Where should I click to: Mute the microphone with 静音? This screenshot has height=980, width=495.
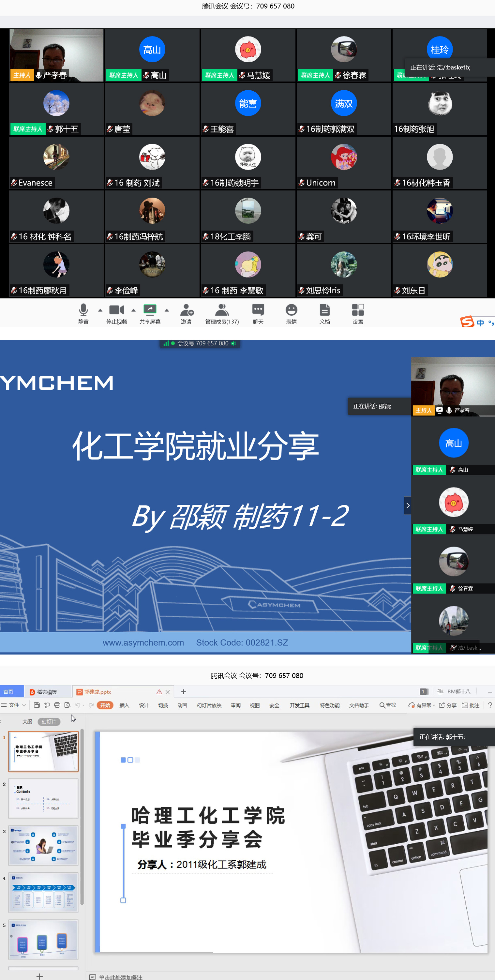pos(83,310)
